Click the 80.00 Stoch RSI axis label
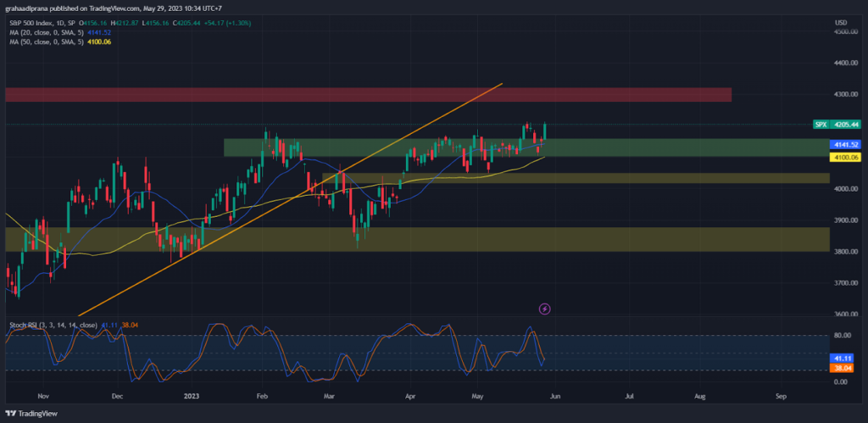868x423 pixels. pyautogui.click(x=843, y=335)
